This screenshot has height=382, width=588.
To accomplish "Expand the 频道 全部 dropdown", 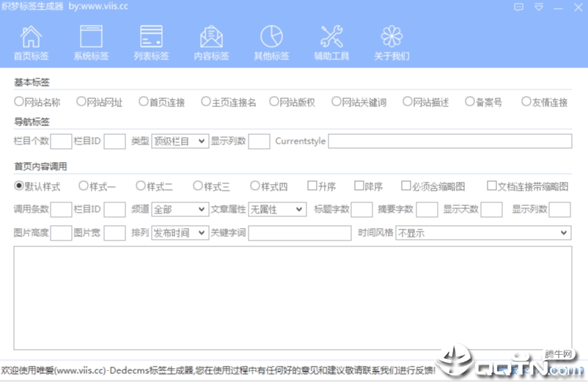I will pos(180,209).
